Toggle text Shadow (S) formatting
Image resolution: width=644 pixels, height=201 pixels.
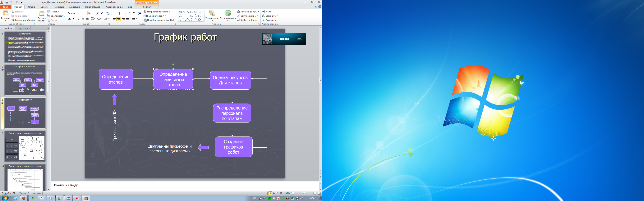pyautogui.click(x=83, y=19)
